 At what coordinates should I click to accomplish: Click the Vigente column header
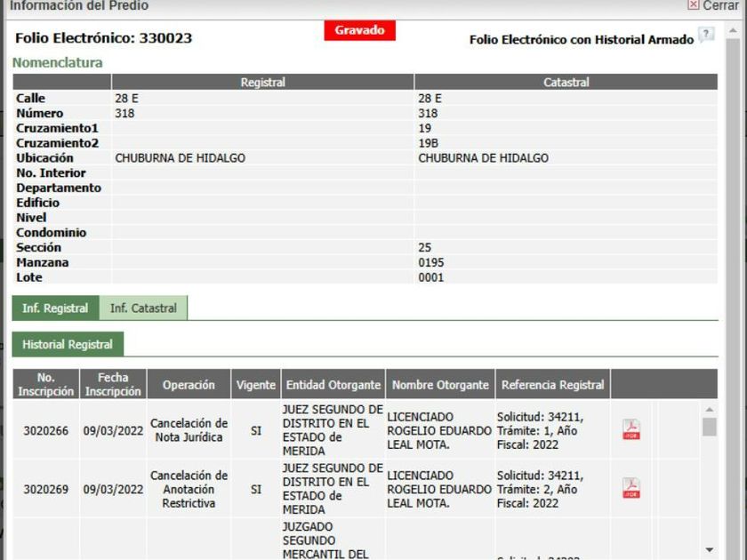tap(256, 384)
